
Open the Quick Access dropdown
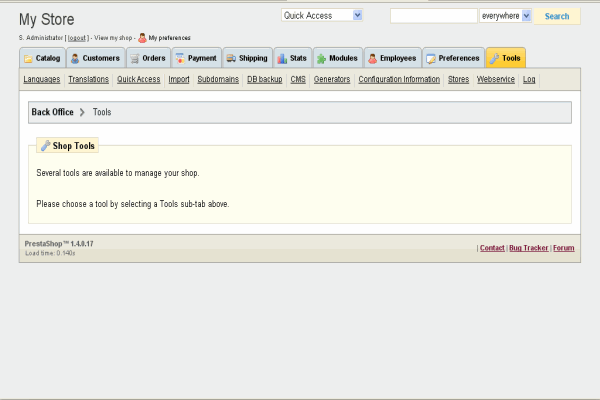322,15
